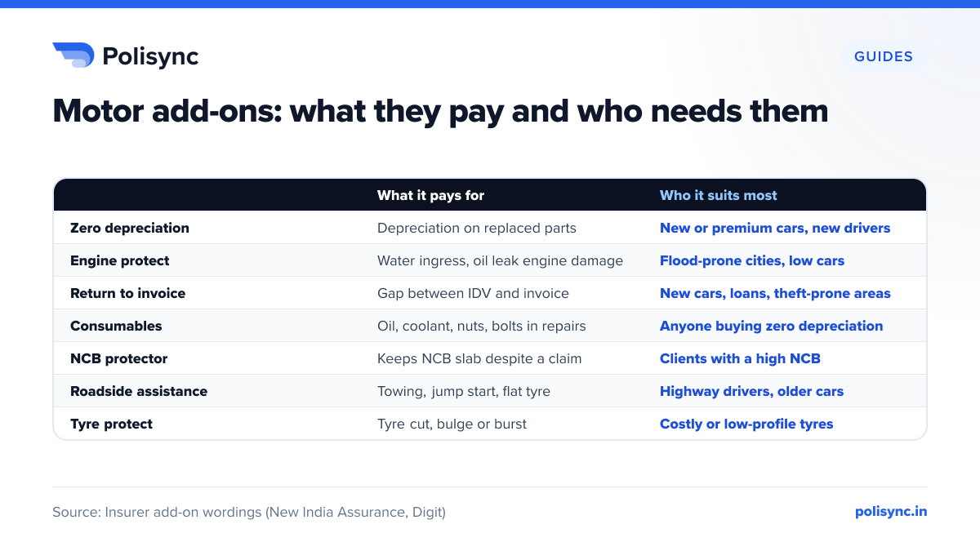This screenshot has width=980, height=551.
Task: Click the "Engine protect" row label
Action: [x=120, y=261]
